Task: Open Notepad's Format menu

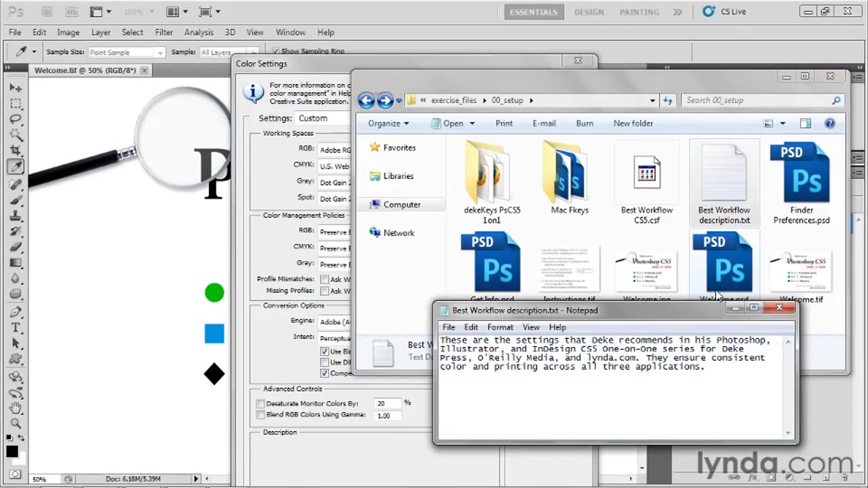Action: point(500,327)
